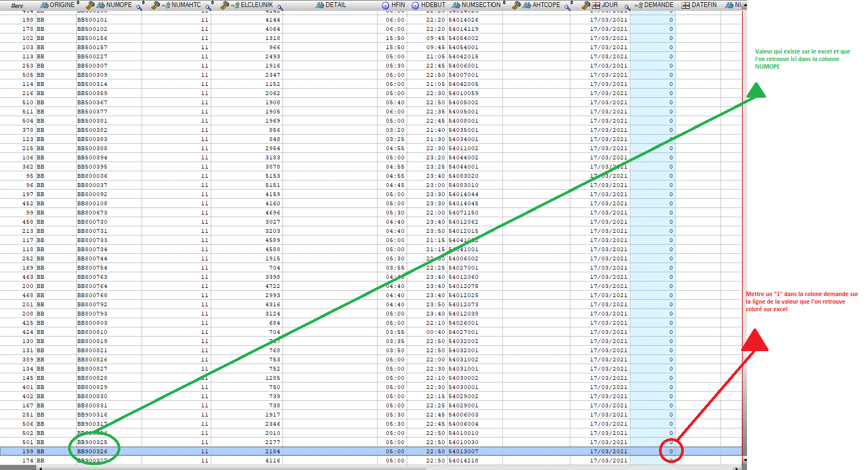Click the magnifier icon in AHTCOPE column header
The image size is (868, 470).
coord(568,6)
